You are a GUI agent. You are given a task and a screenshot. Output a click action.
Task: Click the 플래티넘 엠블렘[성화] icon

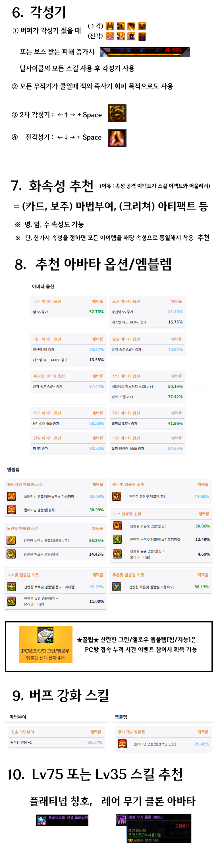[x=11, y=510]
